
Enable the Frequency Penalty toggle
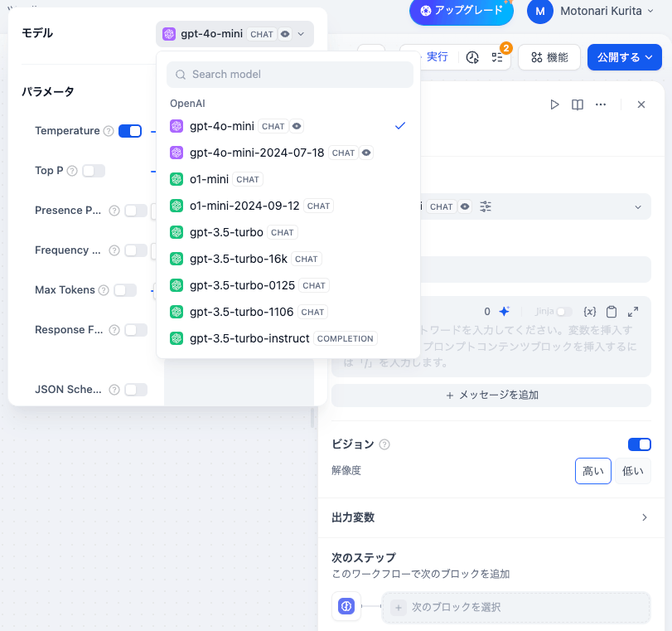[136, 250]
